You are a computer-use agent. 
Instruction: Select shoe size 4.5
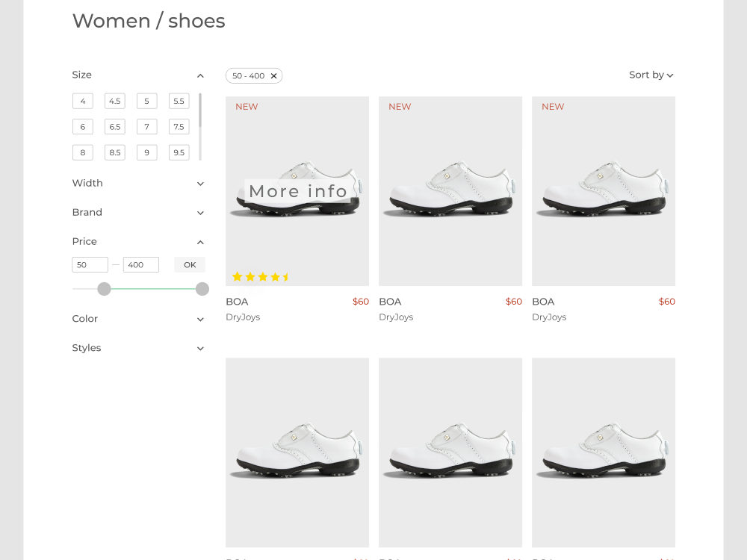pos(115,101)
